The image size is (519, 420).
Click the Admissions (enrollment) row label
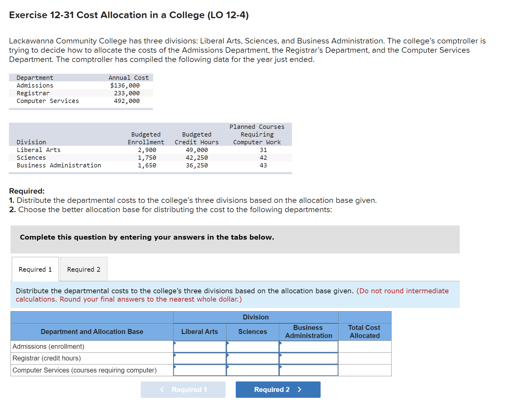coord(48,347)
